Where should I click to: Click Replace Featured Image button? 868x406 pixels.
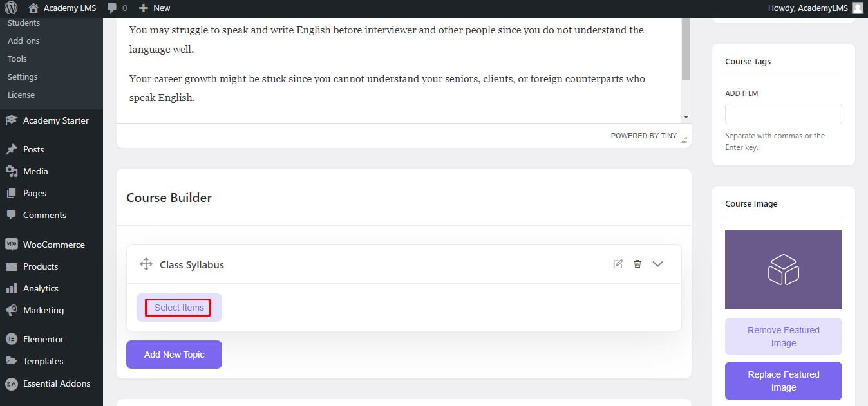coord(784,381)
